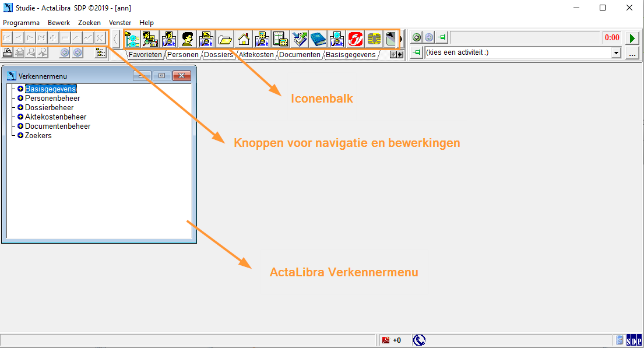Click green pin beside the timer field
Viewport: 644px width, 348px height.
point(442,37)
